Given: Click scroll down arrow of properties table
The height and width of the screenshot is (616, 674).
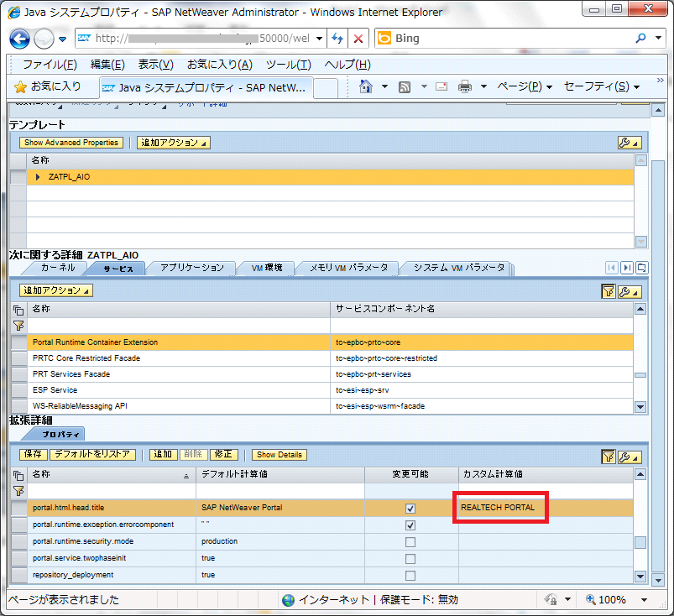Looking at the screenshot, I should pyautogui.click(x=640, y=576).
